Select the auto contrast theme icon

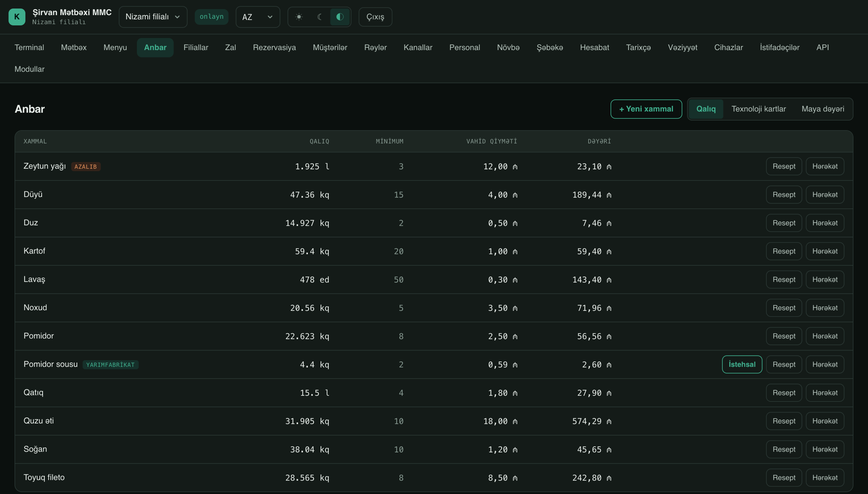(340, 17)
